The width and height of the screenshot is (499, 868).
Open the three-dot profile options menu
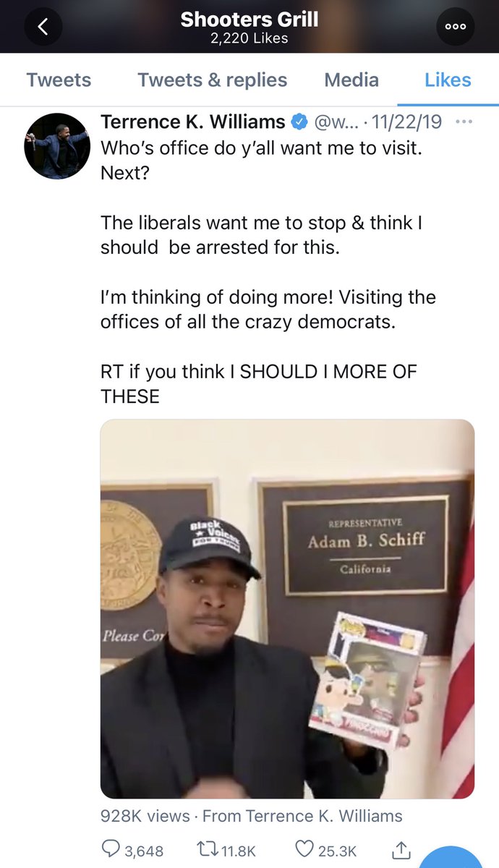pos(456,27)
